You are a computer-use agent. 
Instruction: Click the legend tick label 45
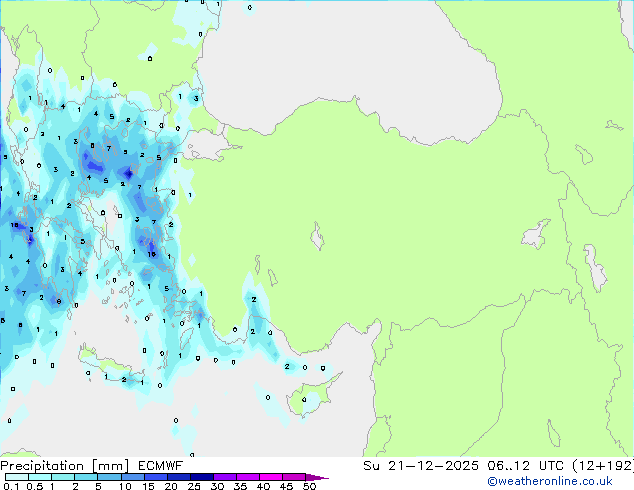click(286, 486)
